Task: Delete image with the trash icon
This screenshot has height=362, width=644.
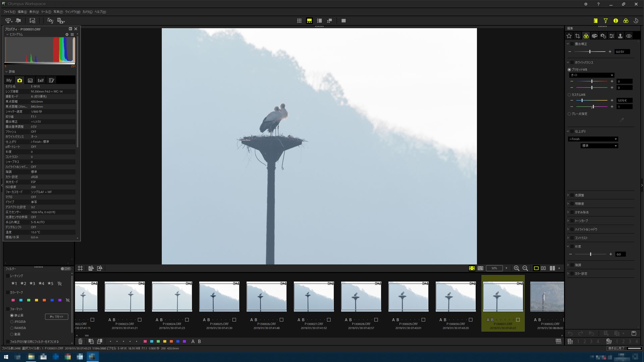Action: point(80,341)
